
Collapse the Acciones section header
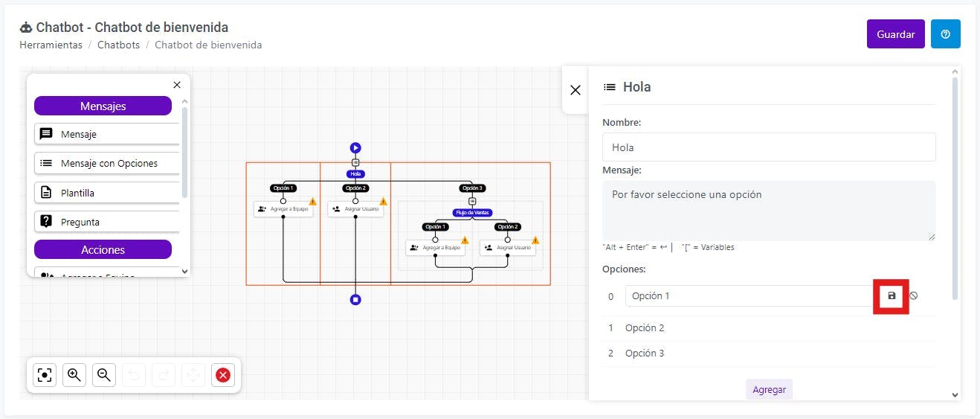(x=103, y=249)
